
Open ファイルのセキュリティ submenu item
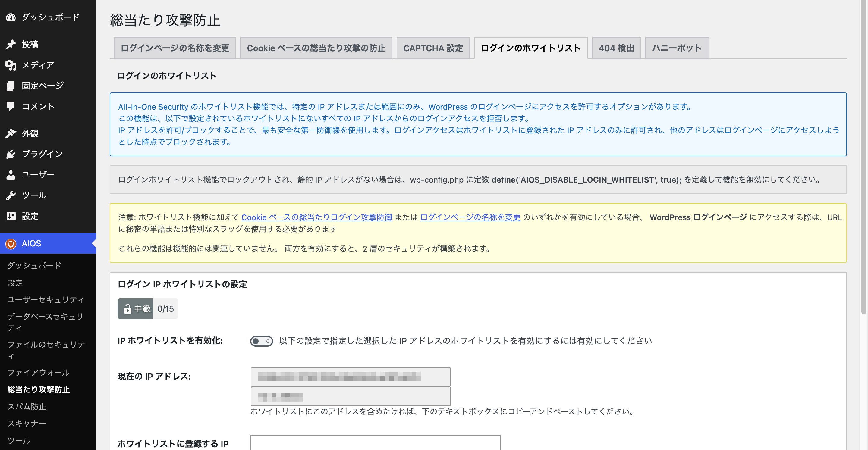click(46, 350)
